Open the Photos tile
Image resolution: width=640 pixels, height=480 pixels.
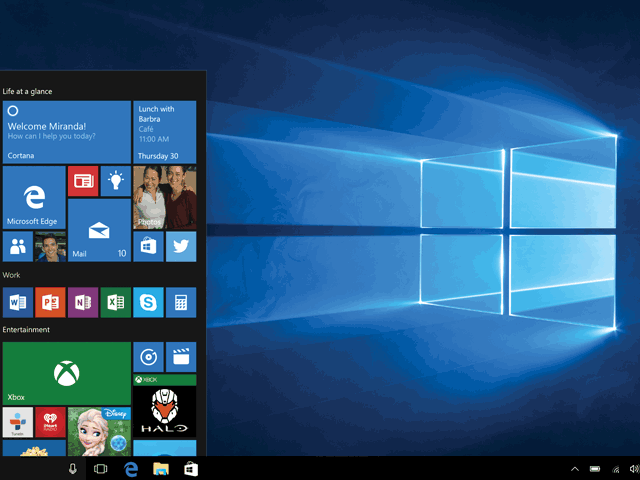click(165, 197)
